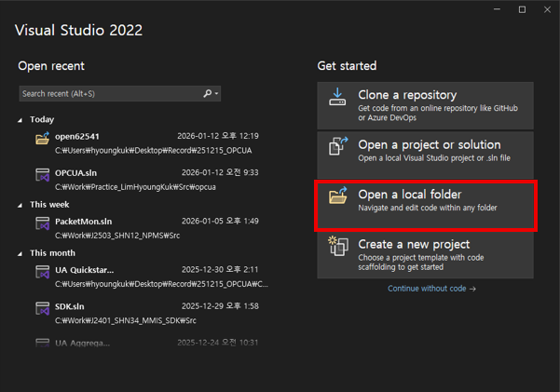Open the partially visible UA Aggrega... project

[84, 343]
